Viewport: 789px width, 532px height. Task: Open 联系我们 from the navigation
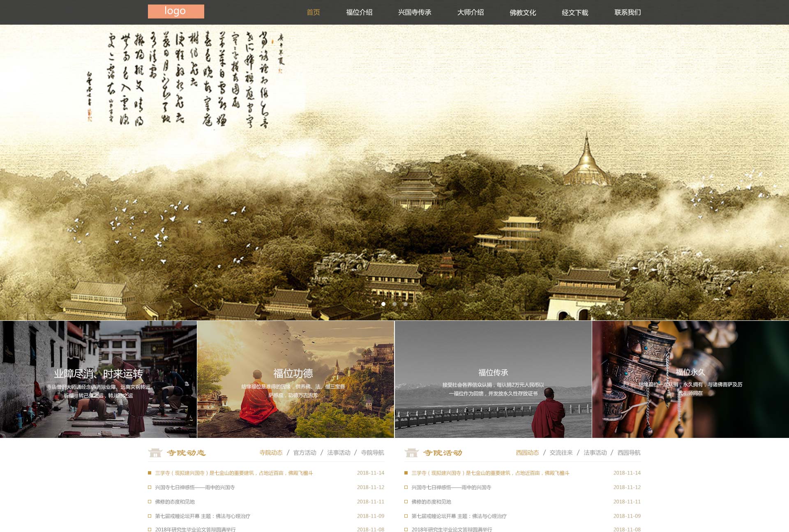(x=627, y=12)
